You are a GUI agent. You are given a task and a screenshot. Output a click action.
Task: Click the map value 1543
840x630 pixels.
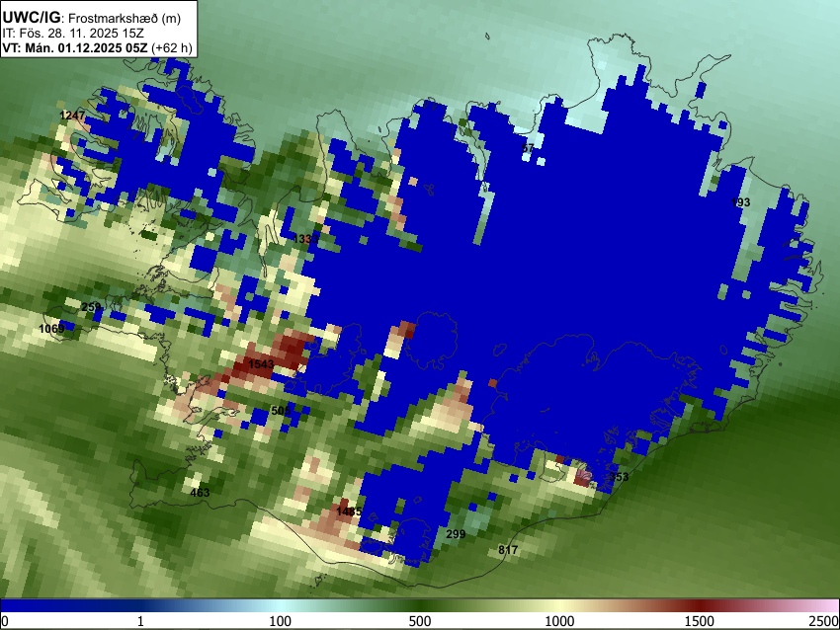pos(261,364)
